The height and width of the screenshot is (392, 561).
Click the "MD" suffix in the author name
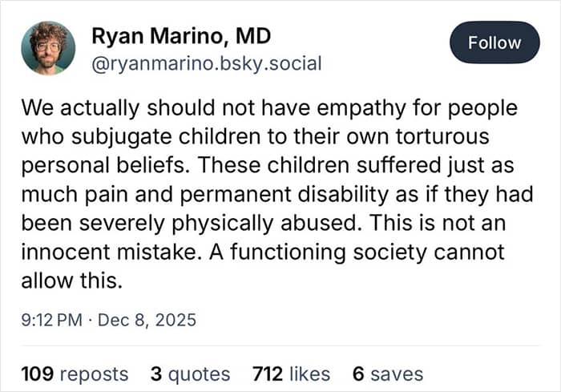click(255, 36)
